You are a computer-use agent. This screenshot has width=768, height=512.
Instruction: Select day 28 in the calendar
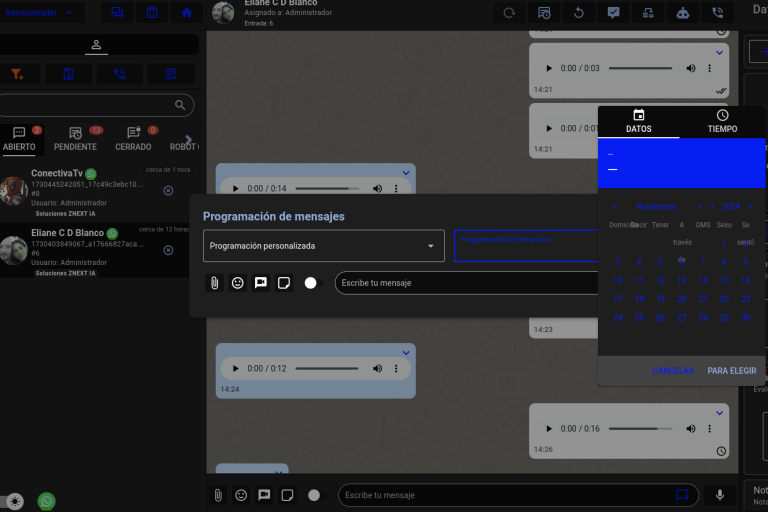703,317
